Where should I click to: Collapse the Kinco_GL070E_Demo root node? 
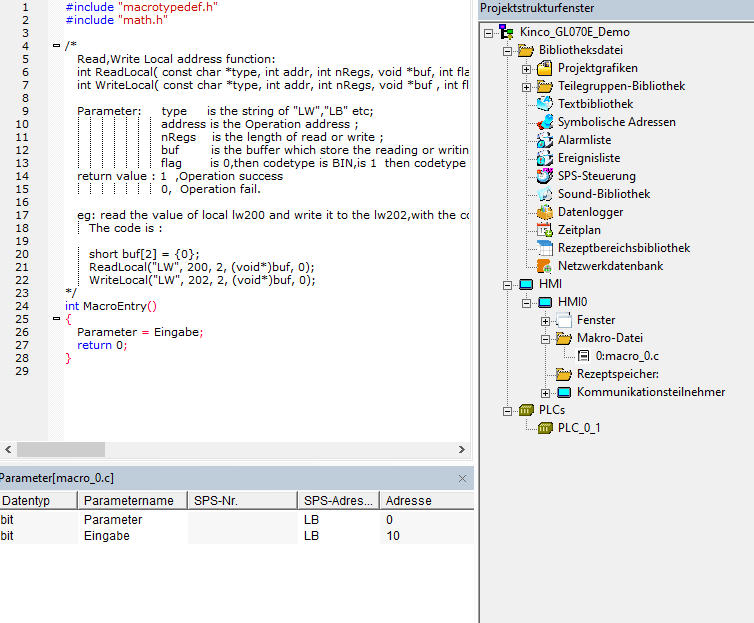(x=489, y=33)
